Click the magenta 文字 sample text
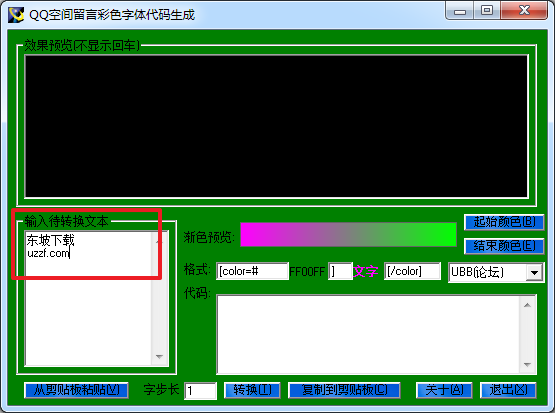 pos(365,271)
